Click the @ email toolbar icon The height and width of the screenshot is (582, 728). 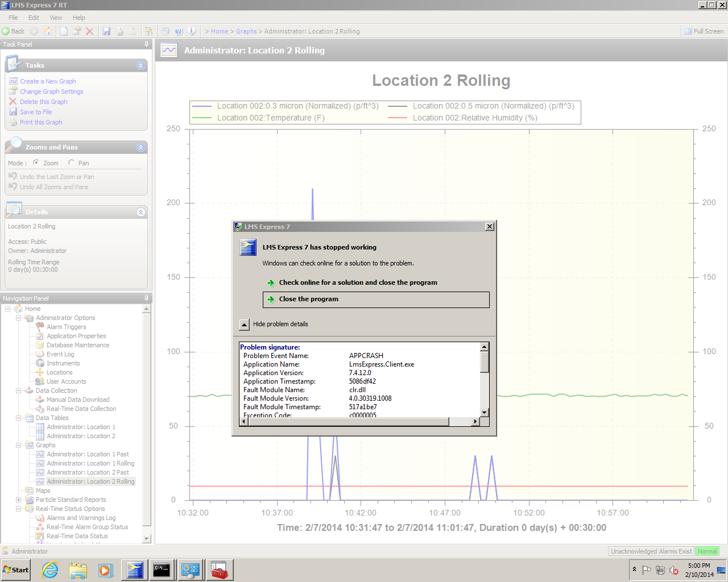pos(166,31)
